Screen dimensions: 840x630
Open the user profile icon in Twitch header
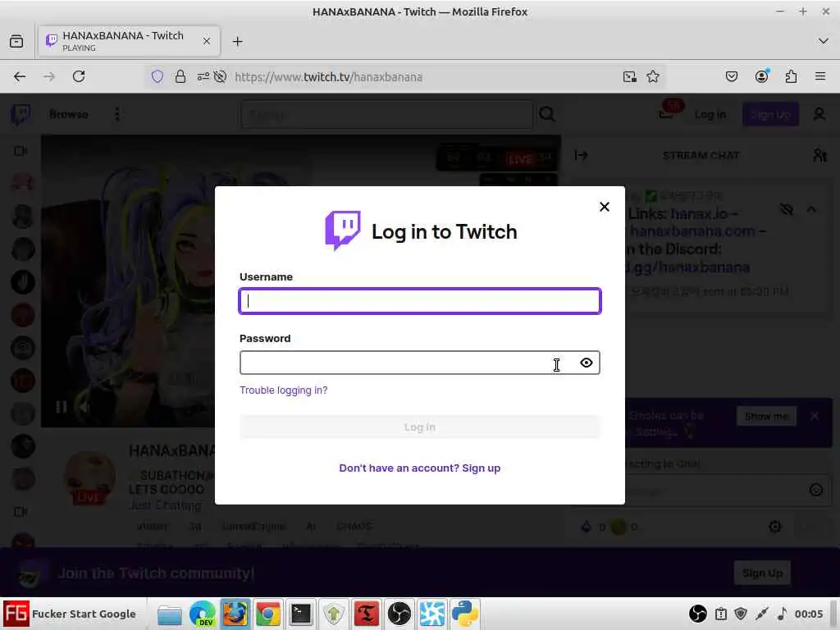(819, 114)
